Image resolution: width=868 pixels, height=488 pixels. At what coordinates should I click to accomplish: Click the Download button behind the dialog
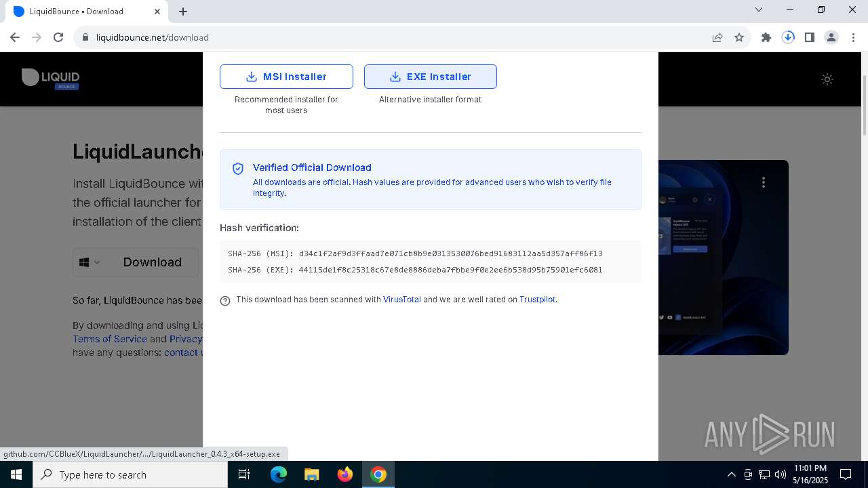pos(153,262)
